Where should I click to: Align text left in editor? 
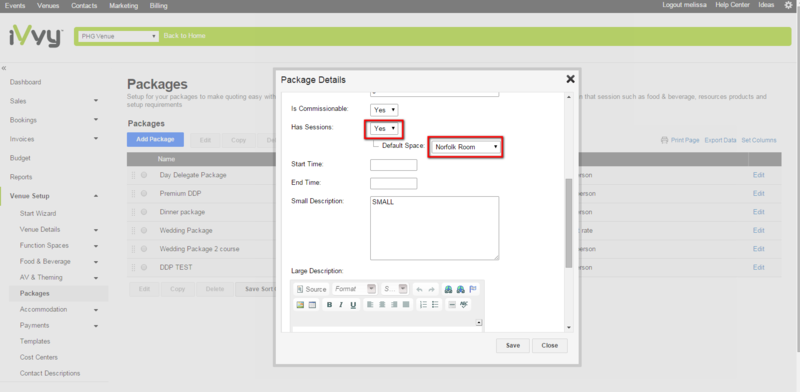click(370, 305)
